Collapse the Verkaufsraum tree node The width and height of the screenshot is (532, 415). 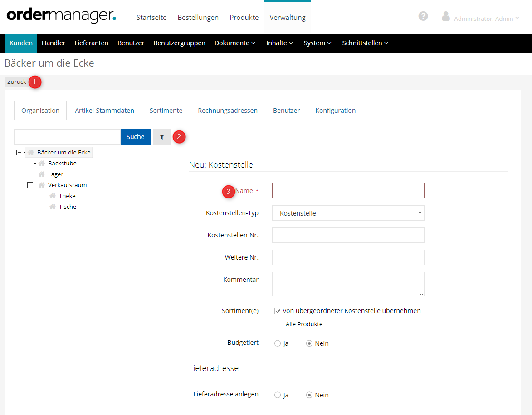(30, 185)
